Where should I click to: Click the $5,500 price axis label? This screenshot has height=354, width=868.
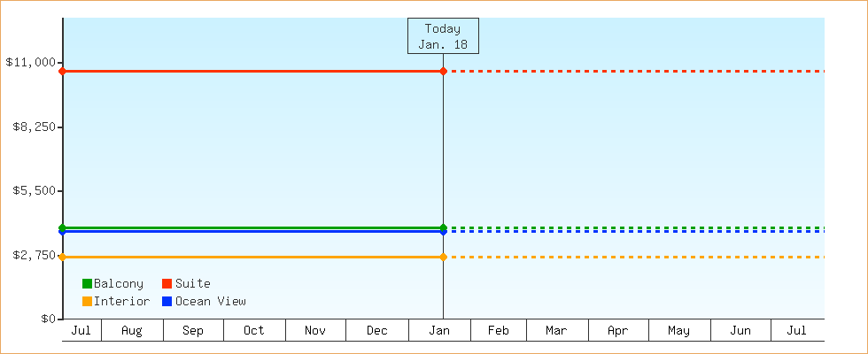tap(35, 191)
